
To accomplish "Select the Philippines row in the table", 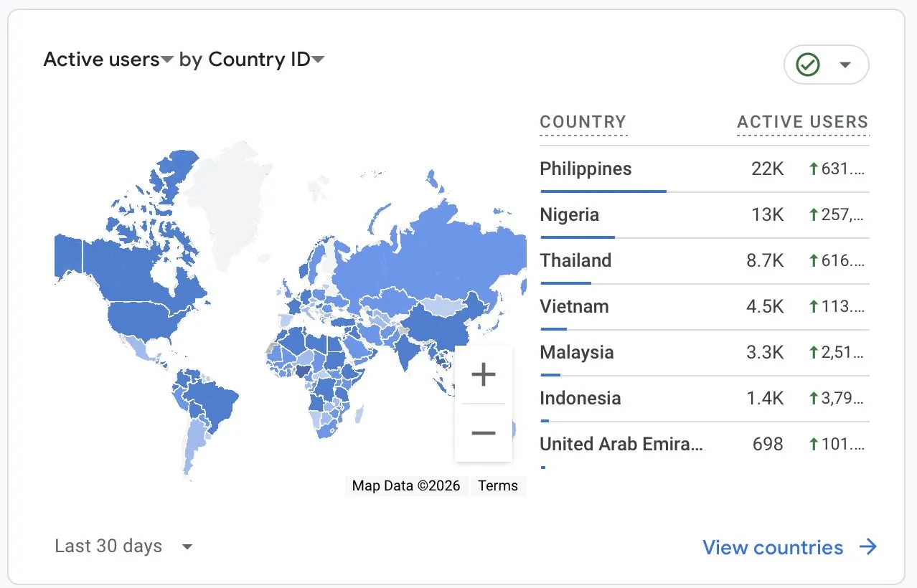I will [x=586, y=169].
